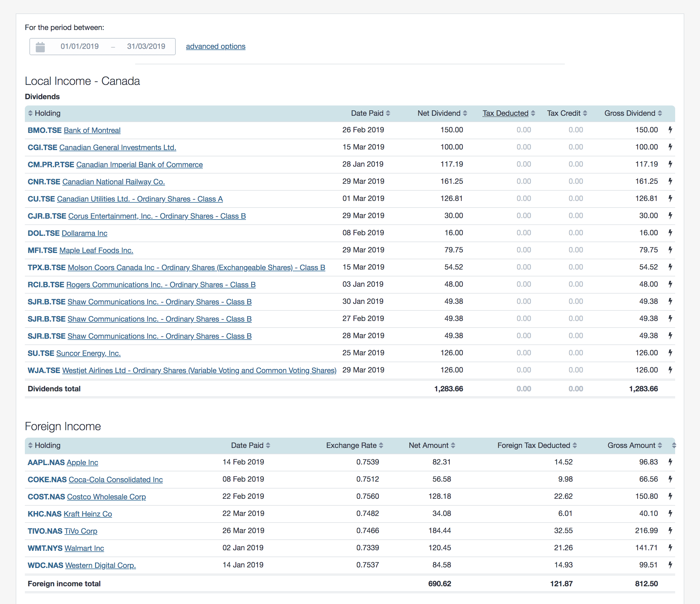Sort dividends by Tax Deducted column
700x604 pixels.
point(509,113)
